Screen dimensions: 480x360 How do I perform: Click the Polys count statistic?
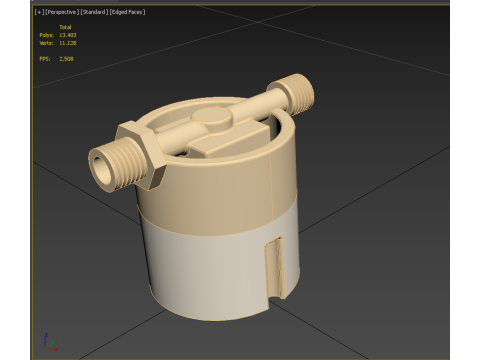[x=58, y=35]
